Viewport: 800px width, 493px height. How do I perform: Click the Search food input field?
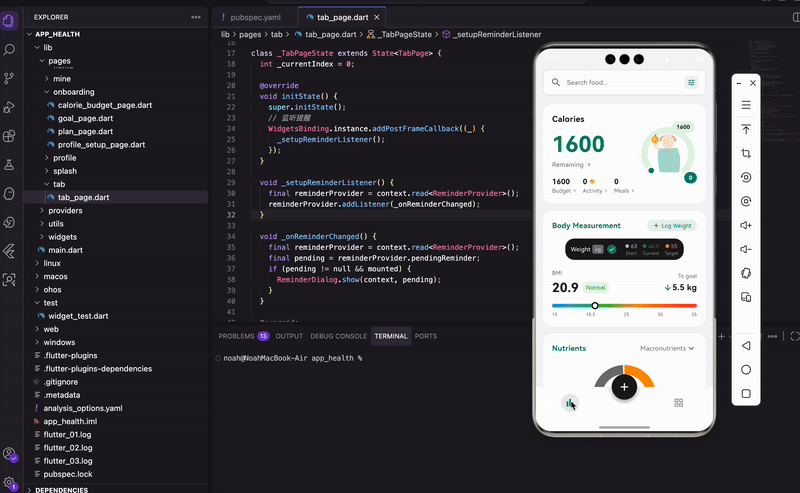click(624, 82)
